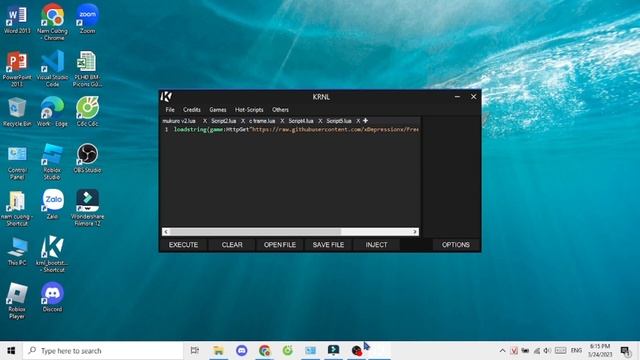Open KRNL OPTIONS

pyautogui.click(x=456, y=244)
